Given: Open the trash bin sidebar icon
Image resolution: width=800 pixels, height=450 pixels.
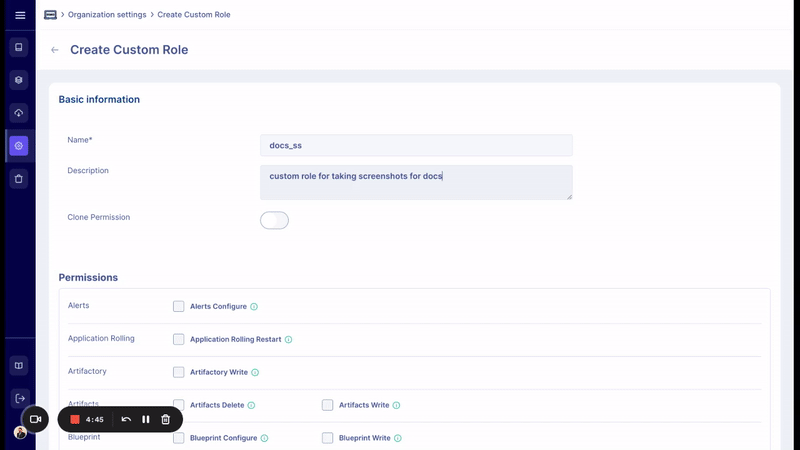Looking at the screenshot, I should [19, 179].
